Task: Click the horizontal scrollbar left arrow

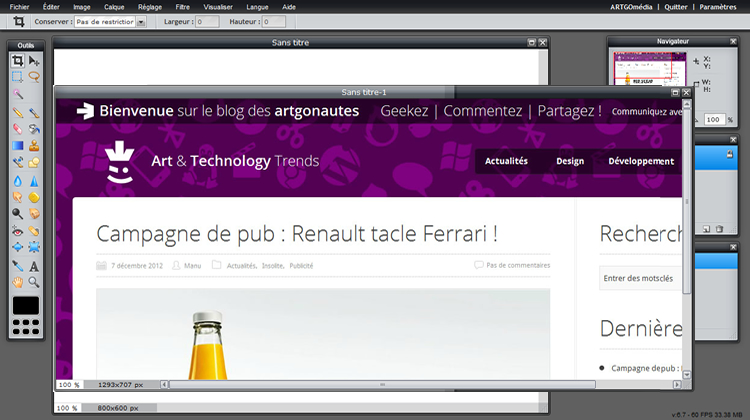Action: 164,385
